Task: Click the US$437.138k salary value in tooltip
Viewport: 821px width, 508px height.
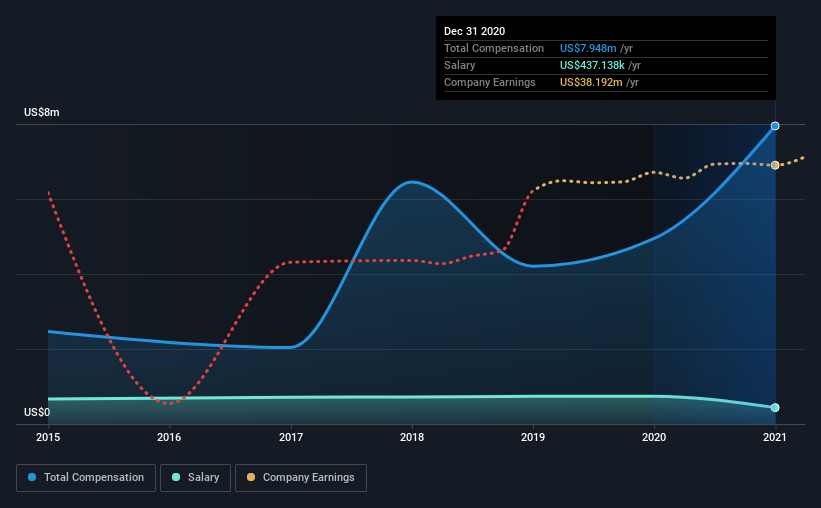Action: (592, 65)
